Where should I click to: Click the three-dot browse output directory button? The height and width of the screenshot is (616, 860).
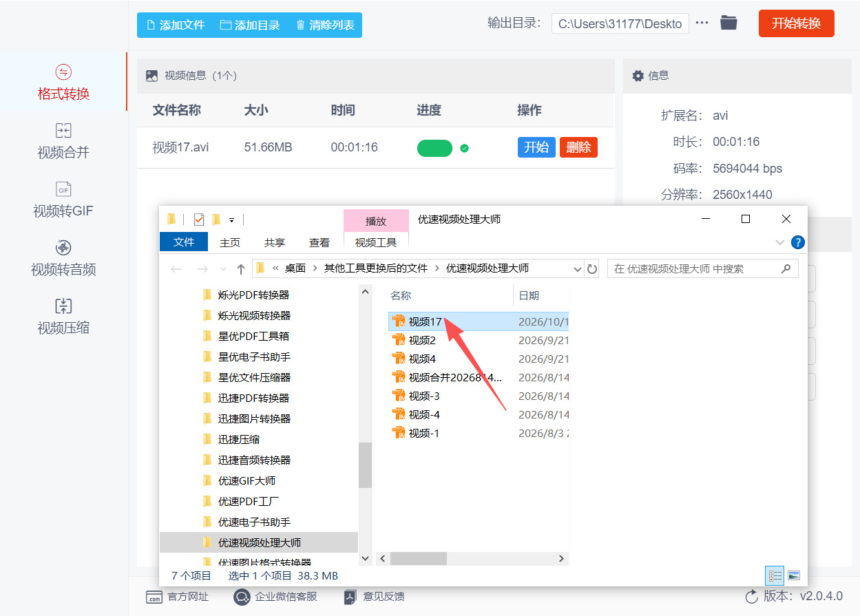pyautogui.click(x=702, y=23)
